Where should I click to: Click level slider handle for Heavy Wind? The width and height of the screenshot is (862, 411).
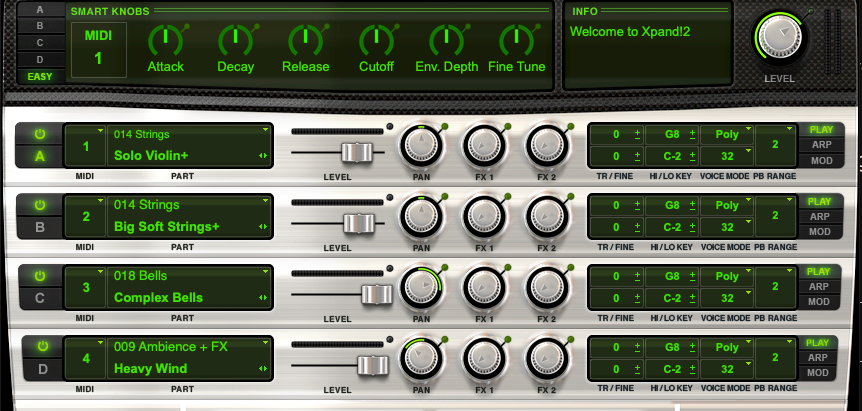tap(373, 365)
